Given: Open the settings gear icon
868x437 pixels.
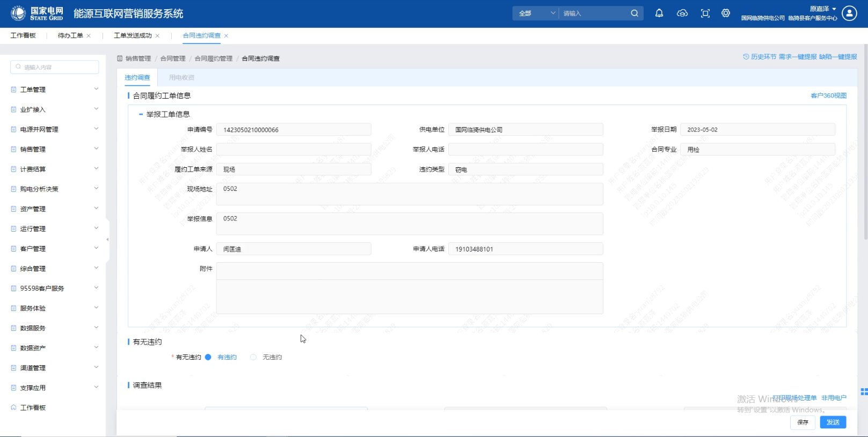Looking at the screenshot, I should pyautogui.click(x=726, y=13).
